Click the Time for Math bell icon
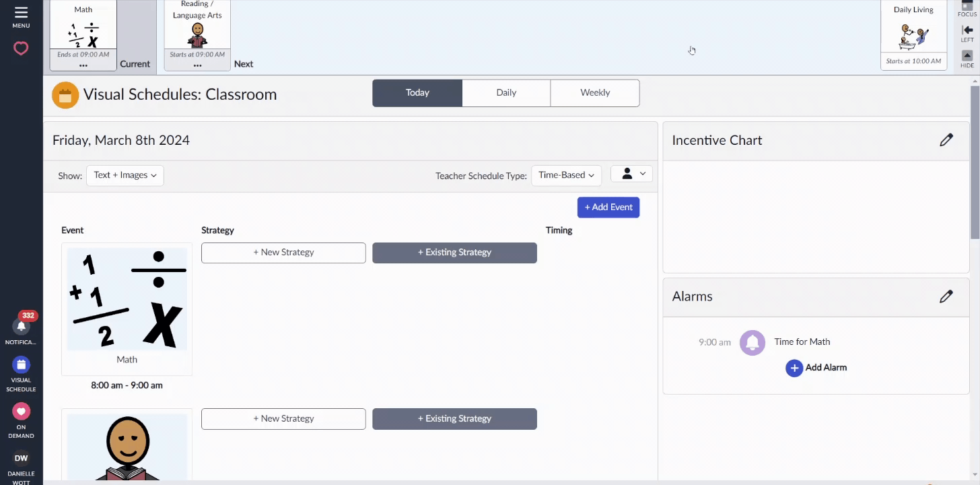The height and width of the screenshot is (485, 980). 753,342
